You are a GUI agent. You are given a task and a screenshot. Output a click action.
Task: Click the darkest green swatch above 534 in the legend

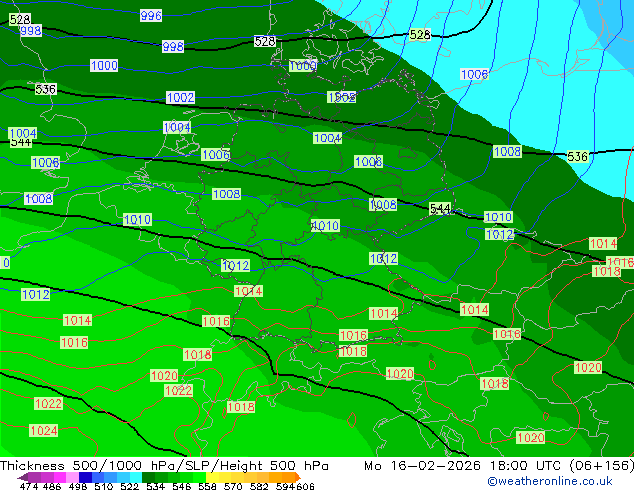(148, 477)
